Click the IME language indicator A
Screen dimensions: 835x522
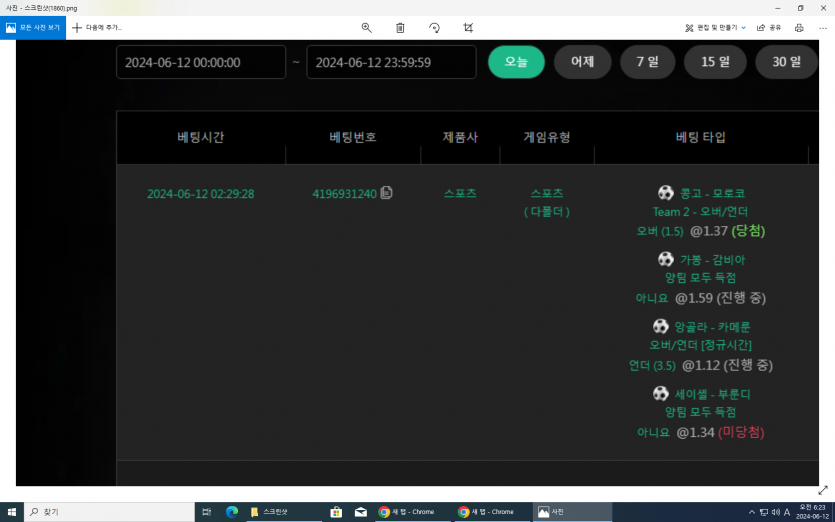[787, 512]
